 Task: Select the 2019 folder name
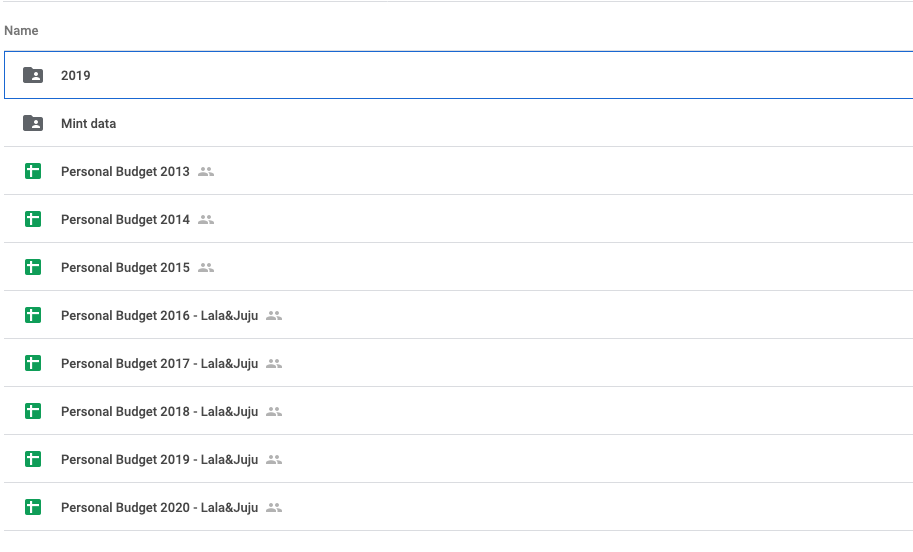pos(76,76)
